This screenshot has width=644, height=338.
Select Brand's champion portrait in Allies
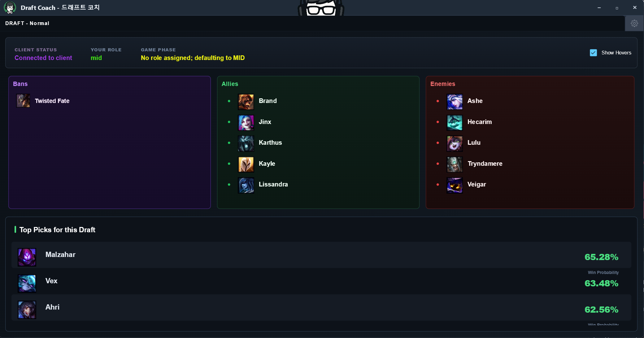tap(246, 102)
